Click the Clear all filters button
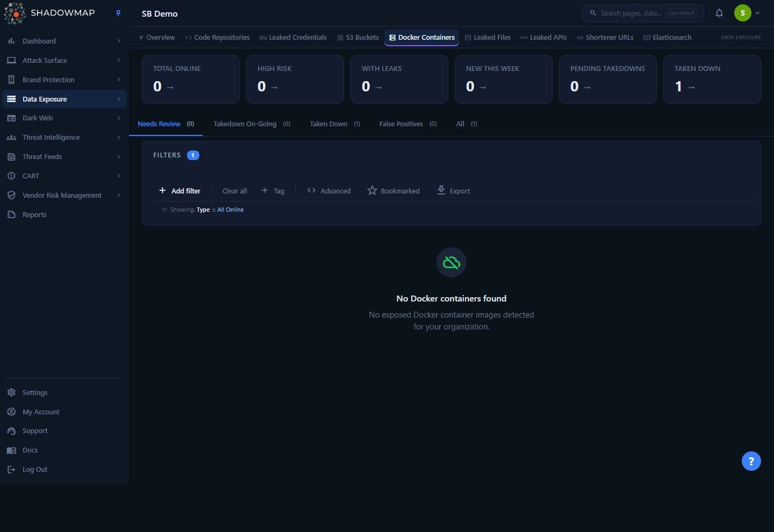The height and width of the screenshot is (532, 774). point(235,191)
